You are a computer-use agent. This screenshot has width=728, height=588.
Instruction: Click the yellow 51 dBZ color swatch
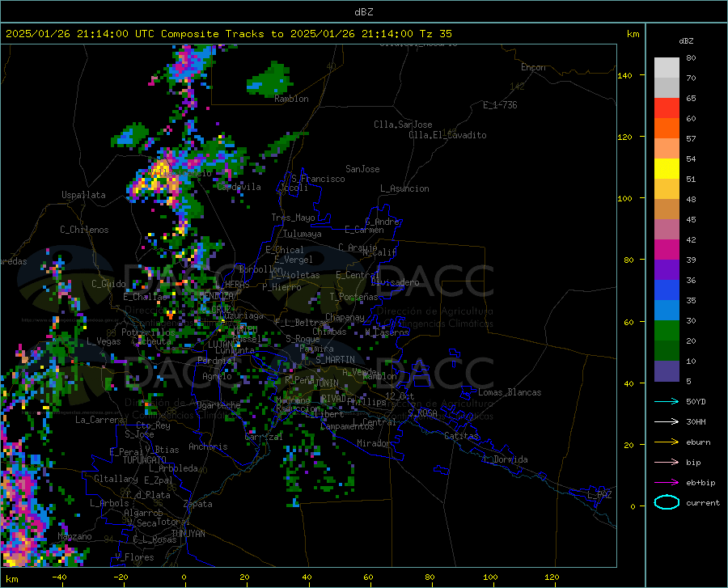click(x=667, y=168)
